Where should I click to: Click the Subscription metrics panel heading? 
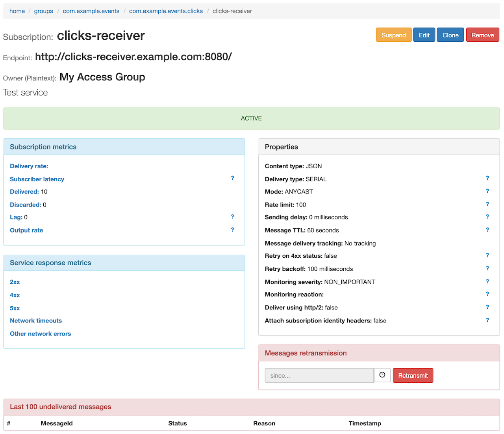[x=43, y=147]
